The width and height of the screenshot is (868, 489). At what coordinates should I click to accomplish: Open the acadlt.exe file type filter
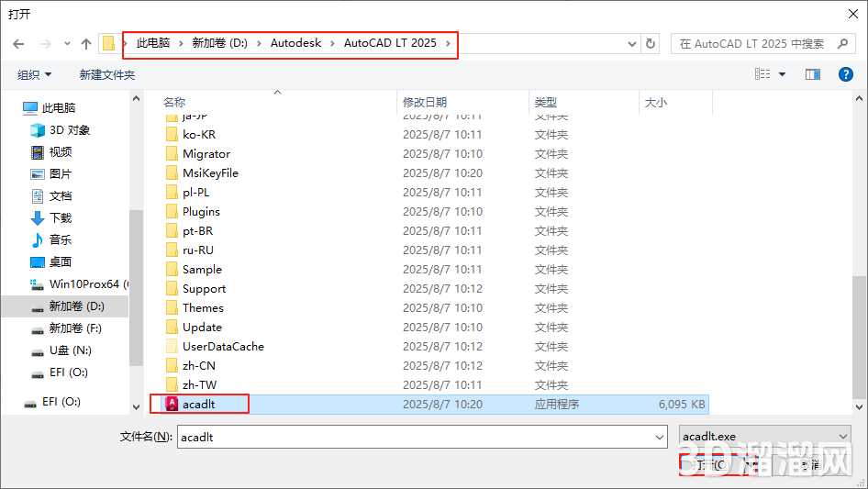765,436
